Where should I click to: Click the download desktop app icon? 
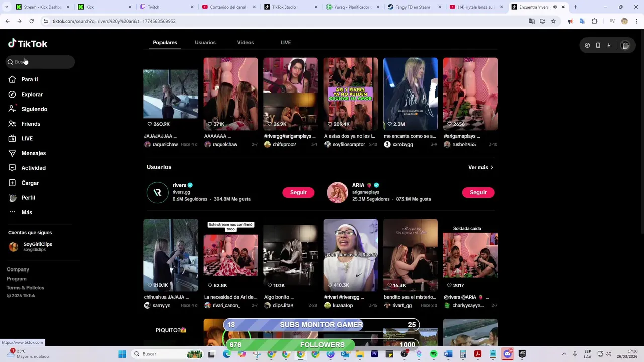point(609,45)
